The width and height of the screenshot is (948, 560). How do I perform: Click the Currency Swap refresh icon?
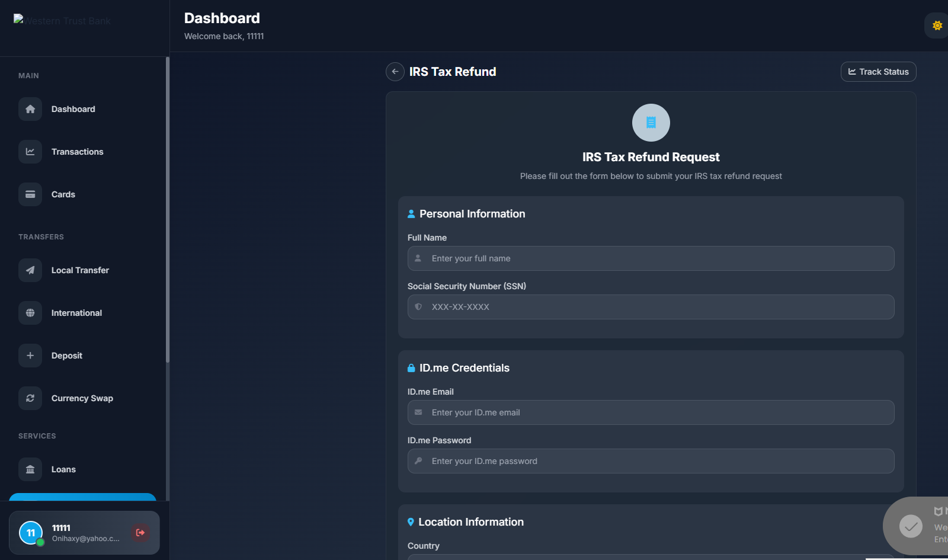coord(30,398)
